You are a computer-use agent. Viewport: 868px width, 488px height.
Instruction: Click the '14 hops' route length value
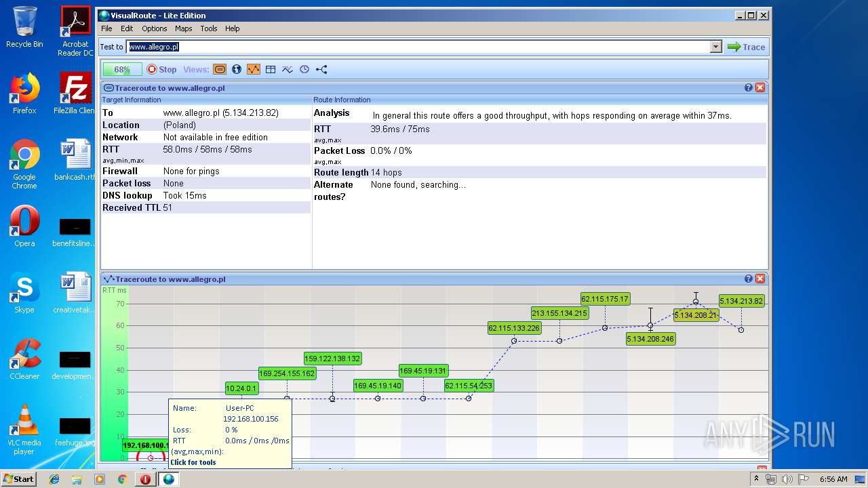[x=386, y=173]
